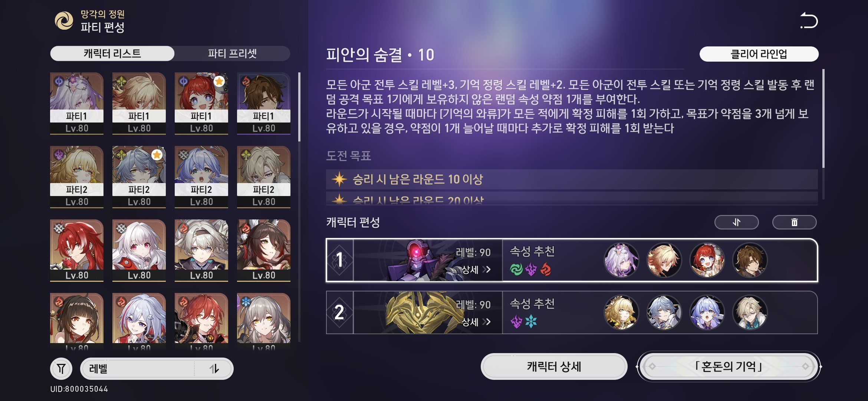The image size is (868, 401).
Task: Clear the lineup using the trash icon
Action: tap(794, 222)
